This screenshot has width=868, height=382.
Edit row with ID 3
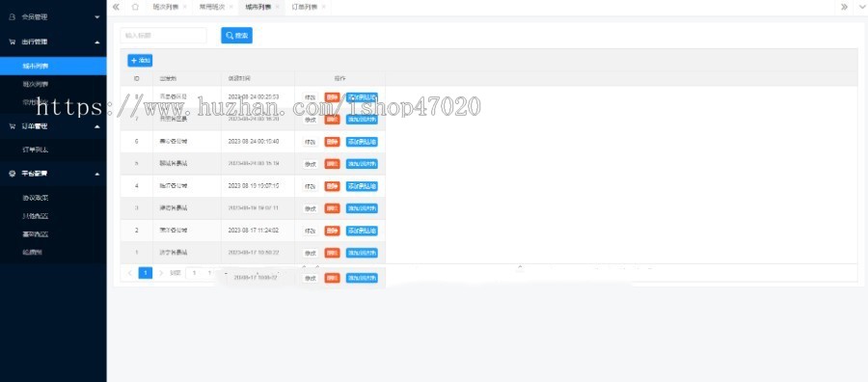point(310,208)
